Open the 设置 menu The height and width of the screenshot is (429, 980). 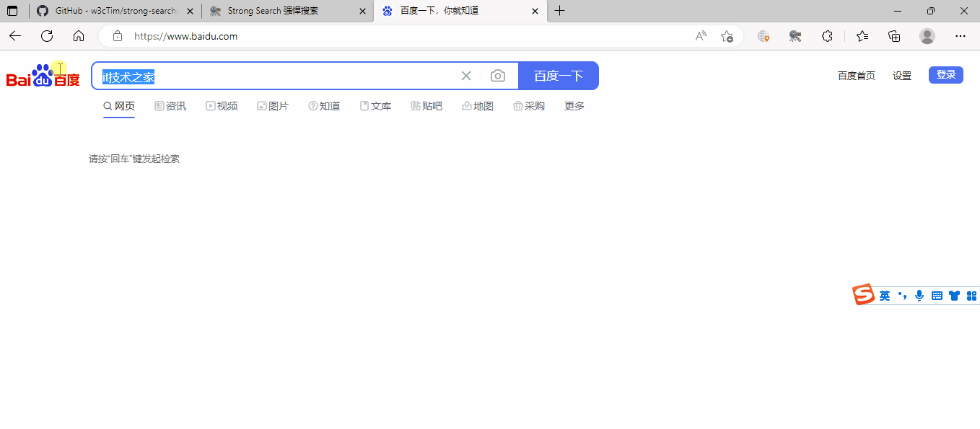(902, 76)
